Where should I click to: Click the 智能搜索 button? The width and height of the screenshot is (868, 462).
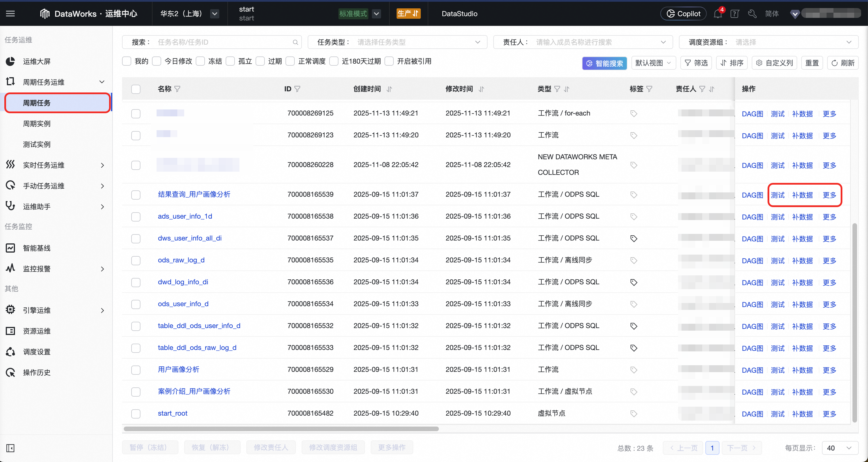pyautogui.click(x=604, y=63)
